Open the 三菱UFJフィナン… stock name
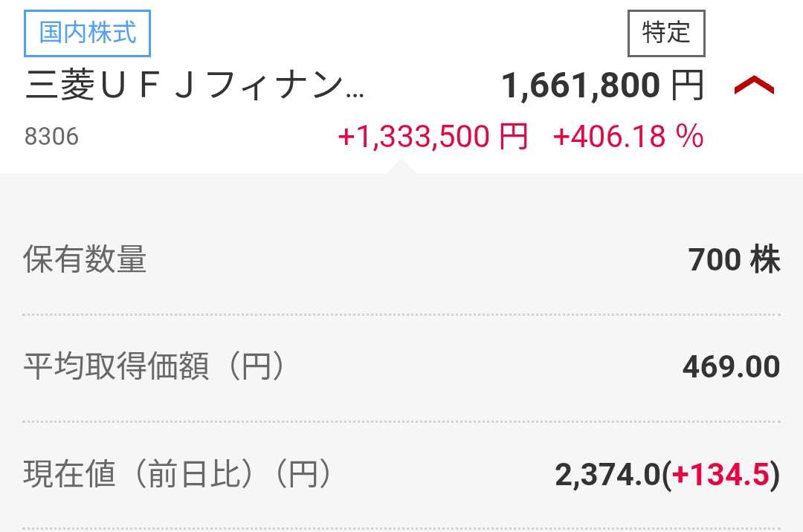 195,87
